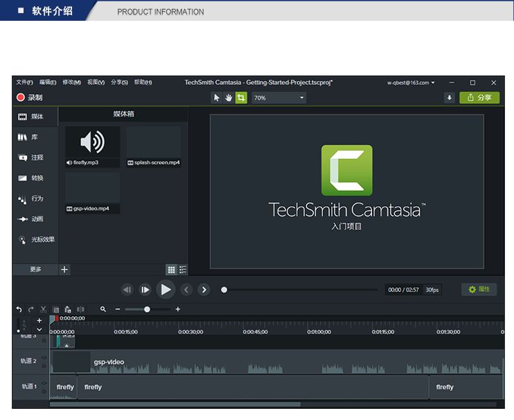Click the timeline magnifier zoom icon
Viewport: 514px width, 420px height.
(103, 309)
